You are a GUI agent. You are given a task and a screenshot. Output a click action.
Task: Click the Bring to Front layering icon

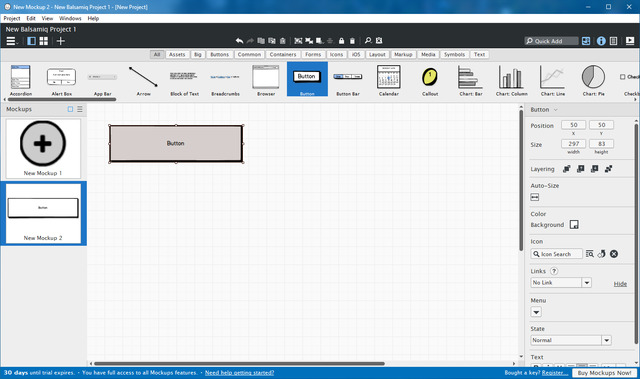pos(567,169)
